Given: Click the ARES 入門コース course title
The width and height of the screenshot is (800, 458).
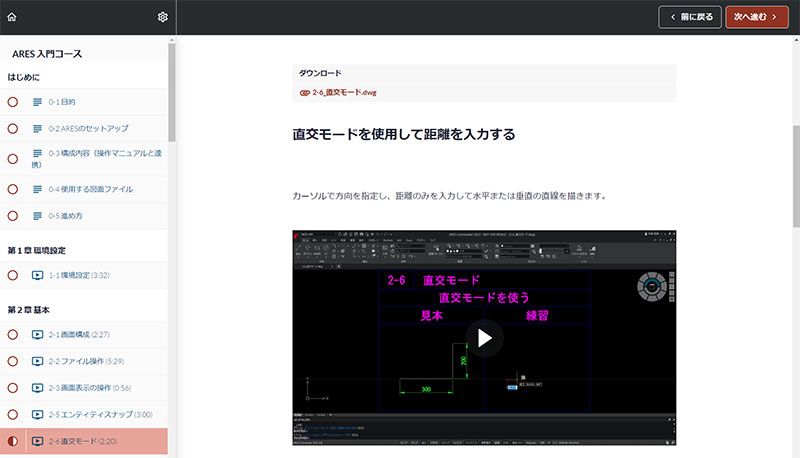Looking at the screenshot, I should 47,54.
